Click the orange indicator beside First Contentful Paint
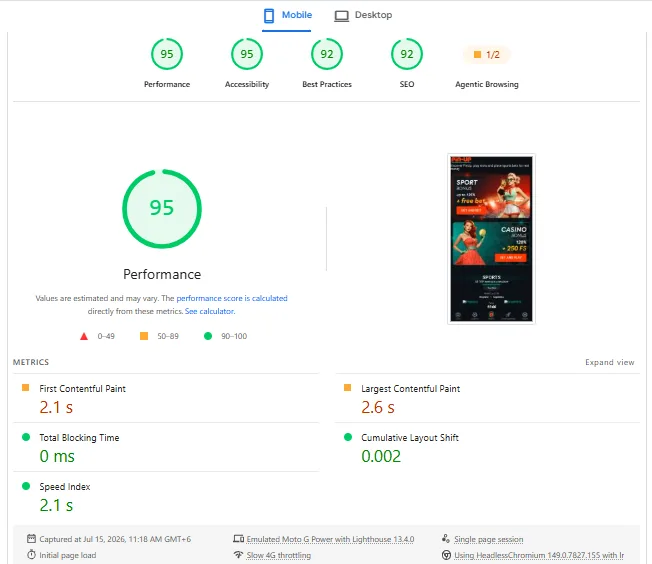The width and height of the screenshot is (652, 564). 25,388
